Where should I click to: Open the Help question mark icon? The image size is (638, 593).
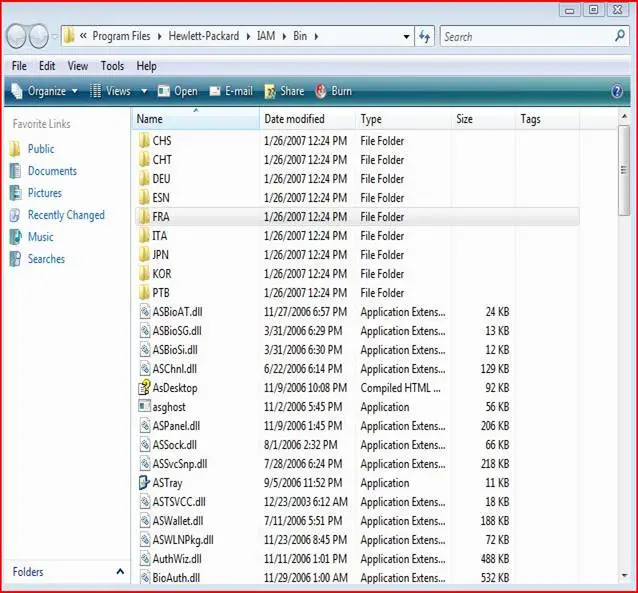(617, 91)
